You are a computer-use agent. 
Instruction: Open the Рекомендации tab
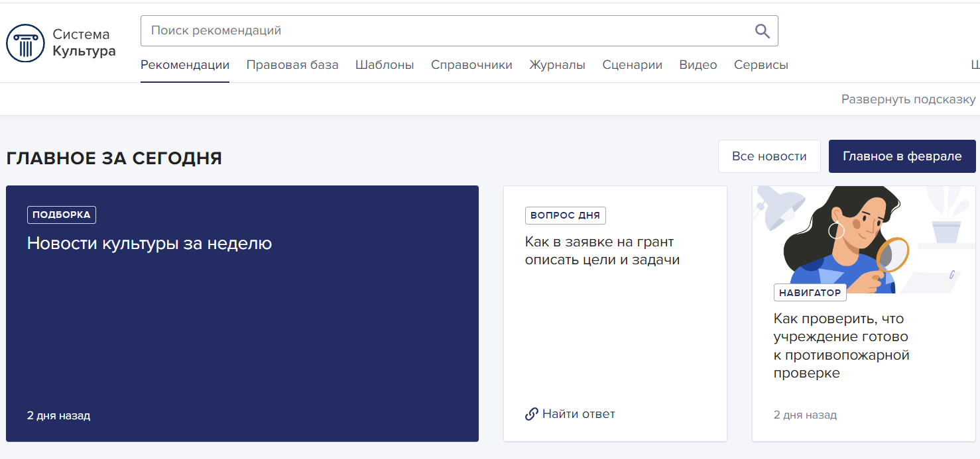pos(185,65)
